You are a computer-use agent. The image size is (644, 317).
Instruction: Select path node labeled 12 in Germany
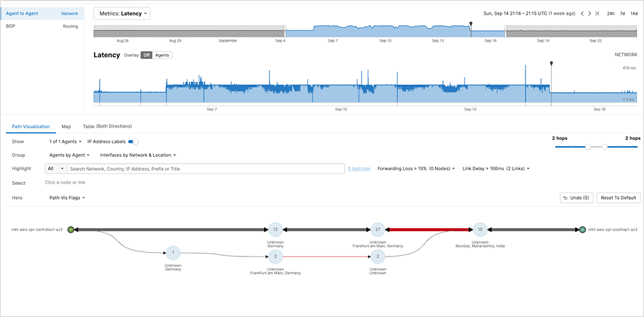coord(275,229)
